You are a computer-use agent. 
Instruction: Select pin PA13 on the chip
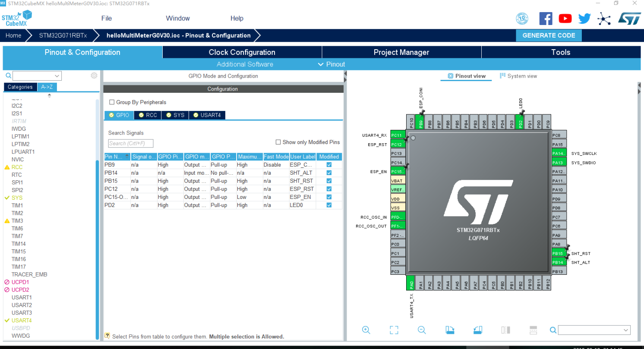(x=559, y=163)
